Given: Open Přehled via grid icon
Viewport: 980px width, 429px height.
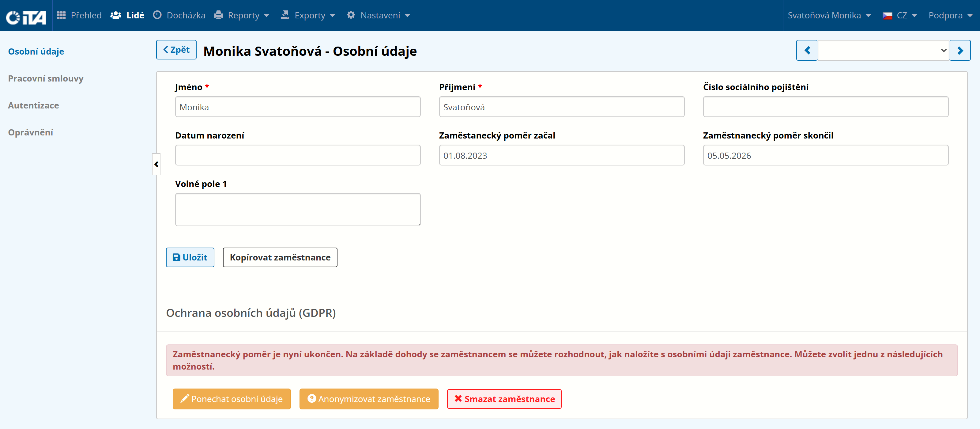Looking at the screenshot, I should pyautogui.click(x=61, y=15).
